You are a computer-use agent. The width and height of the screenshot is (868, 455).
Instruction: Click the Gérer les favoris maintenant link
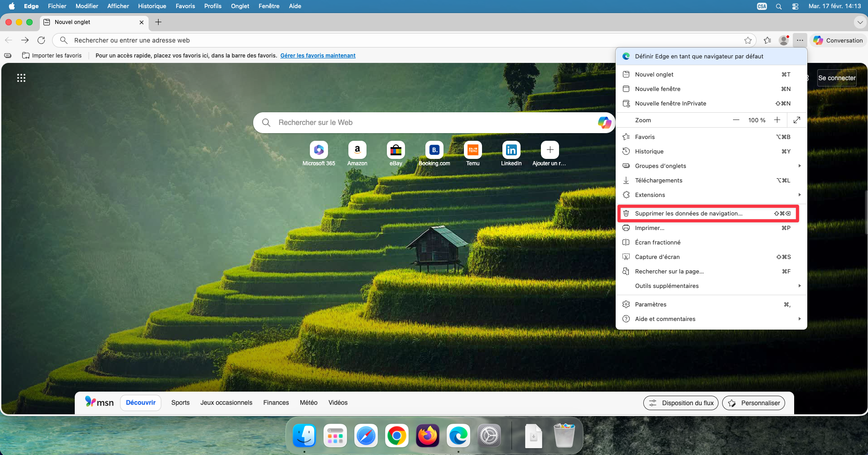pyautogui.click(x=318, y=56)
